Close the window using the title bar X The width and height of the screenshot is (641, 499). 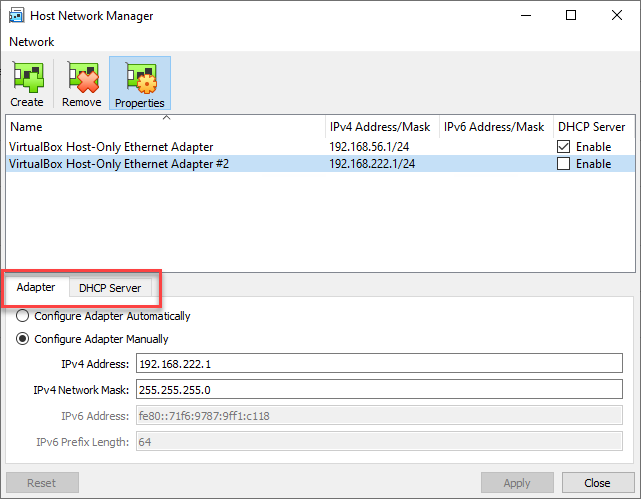point(617,16)
